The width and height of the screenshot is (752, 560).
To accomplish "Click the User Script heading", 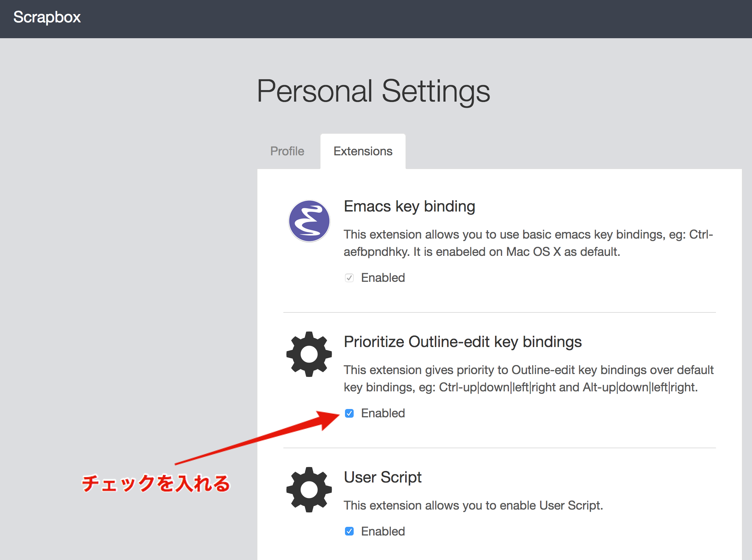I will 382,477.
